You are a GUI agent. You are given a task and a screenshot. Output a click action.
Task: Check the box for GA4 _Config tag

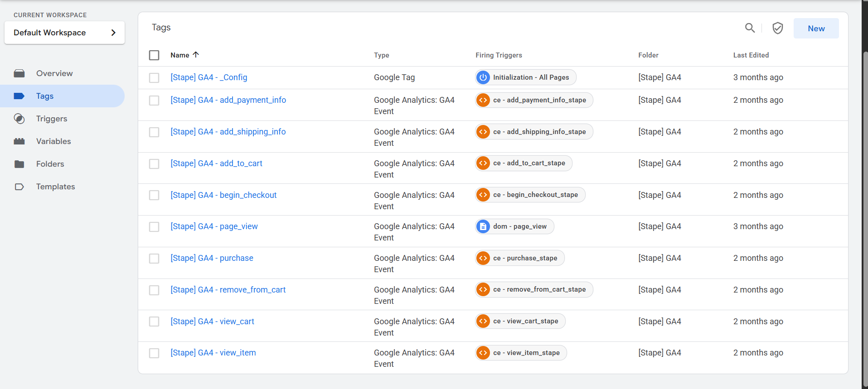(154, 78)
